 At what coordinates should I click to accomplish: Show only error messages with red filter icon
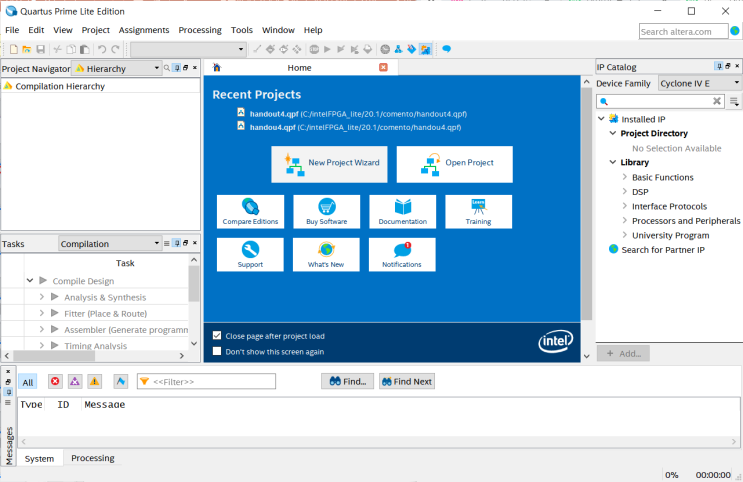55,381
